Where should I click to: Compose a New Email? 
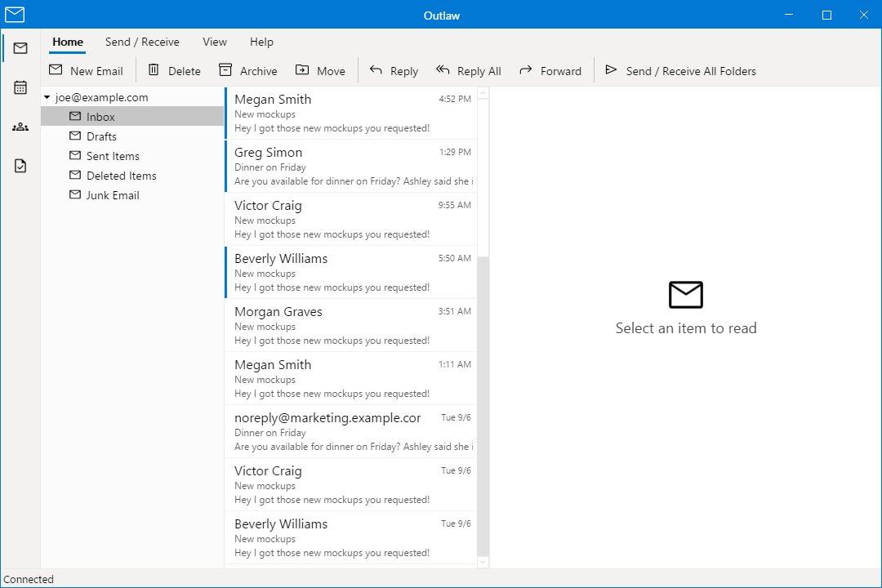click(x=87, y=70)
